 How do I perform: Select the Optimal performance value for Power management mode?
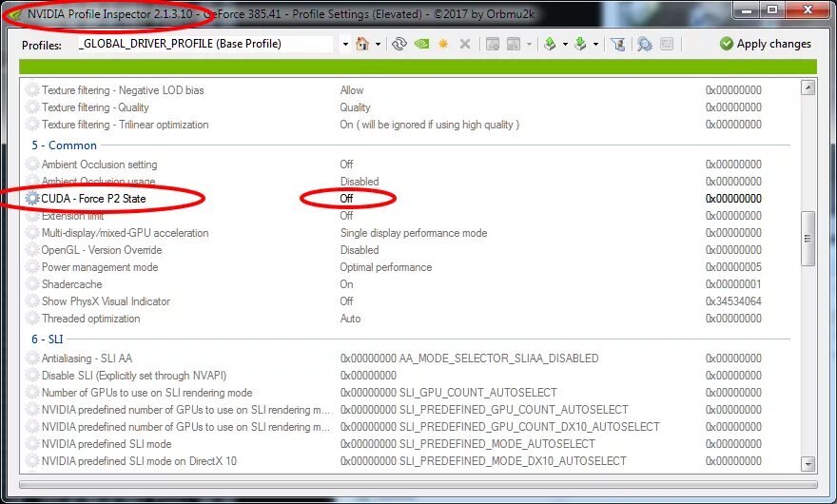pos(386,267)
